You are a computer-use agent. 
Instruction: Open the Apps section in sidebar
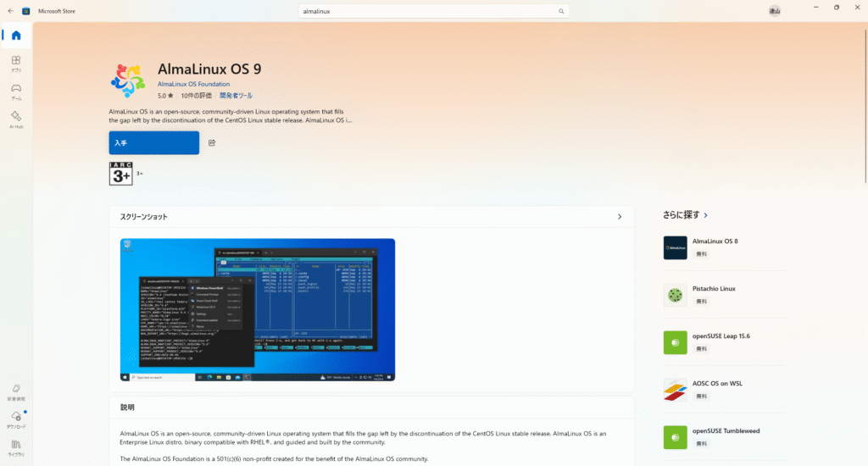(16, 64)
